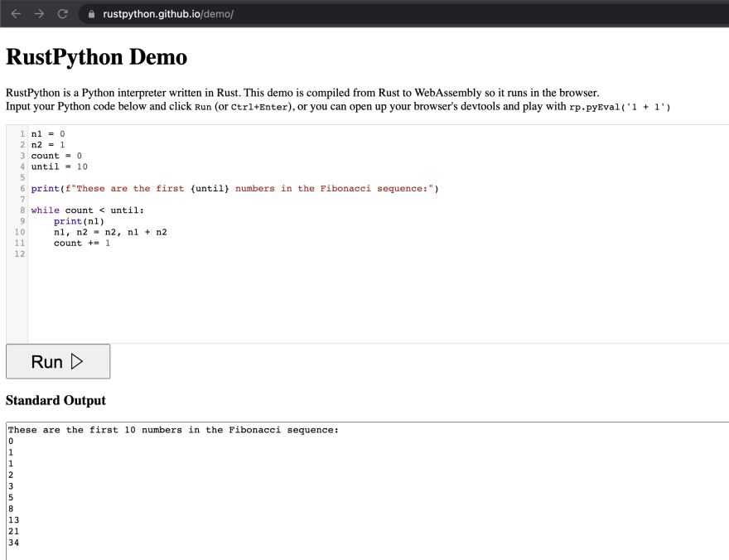
Task: Click line number 5 in the gutter
Action: 22,177
